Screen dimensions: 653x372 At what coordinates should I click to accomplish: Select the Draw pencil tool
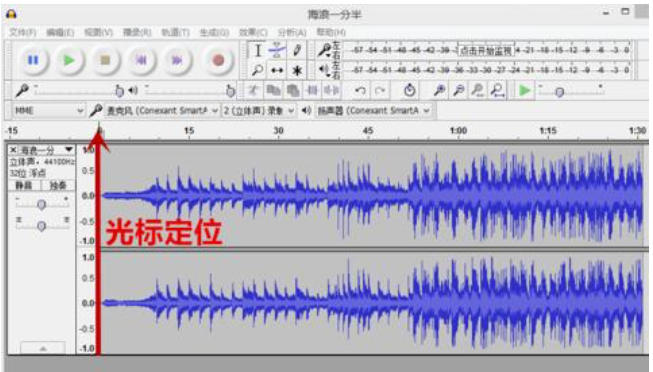[x=297, y=51]
